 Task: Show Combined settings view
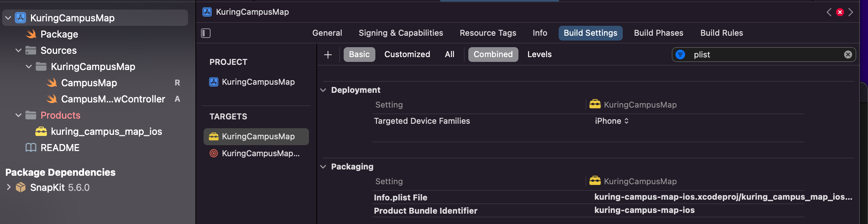pos(493,55)
